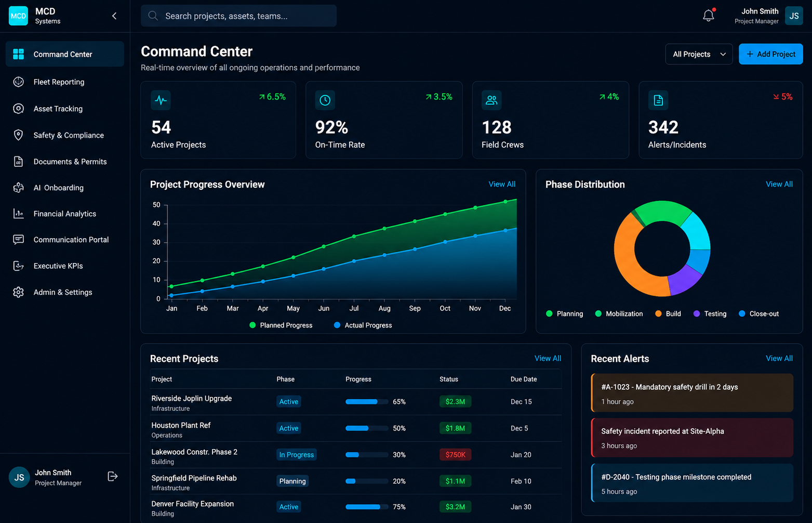Toggle the Actual Progress legend item
Image resolution: width=812 pixels, height=523 pixels.
point(363,325)
